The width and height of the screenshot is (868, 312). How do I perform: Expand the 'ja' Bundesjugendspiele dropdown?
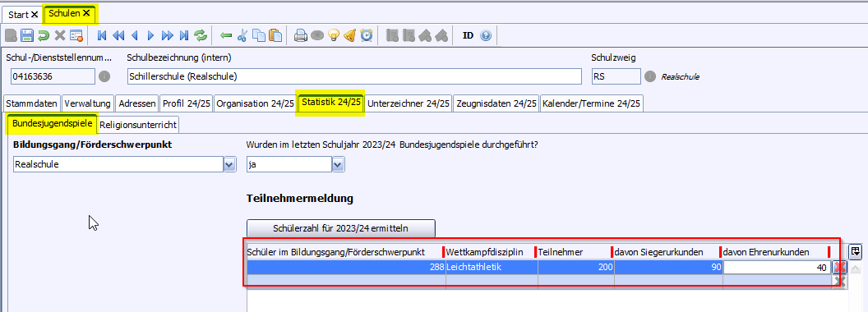(x=338, y=165)
